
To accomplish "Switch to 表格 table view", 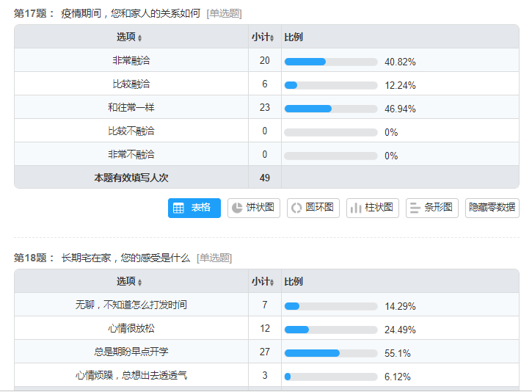I will pyautogui.click(x=194, y=208).
